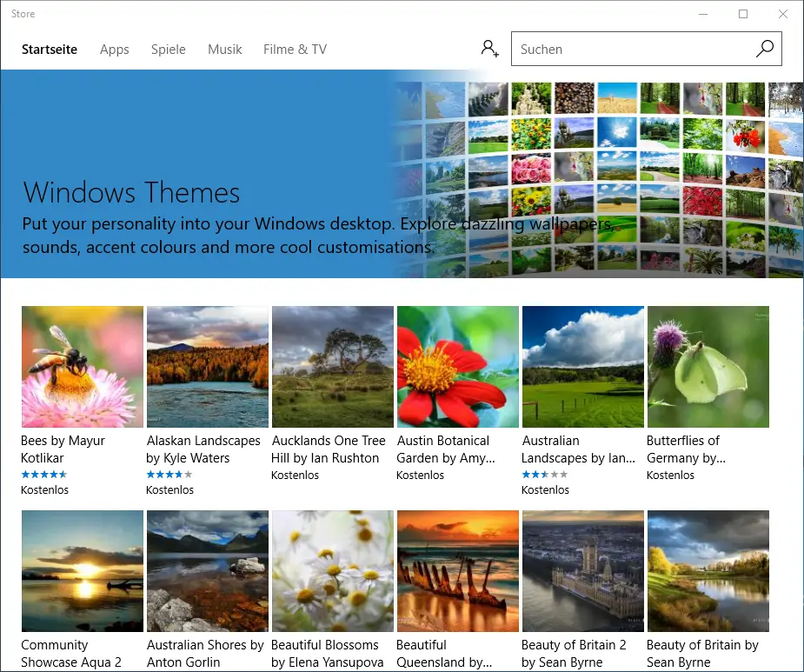The height and width of the screenshot is (672, 804).
Task: Click the star rating under Australian Landscapes
Action: pos(544,475)
